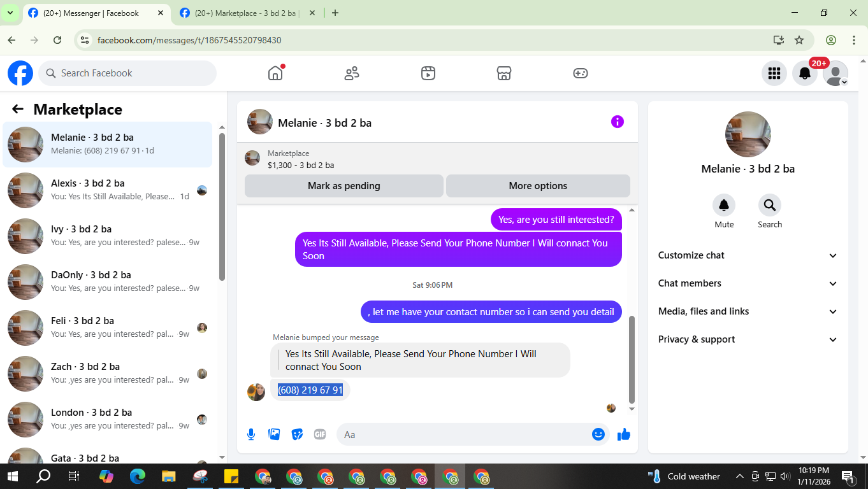Open File Explorer from the taskbar

pos(168,476)
